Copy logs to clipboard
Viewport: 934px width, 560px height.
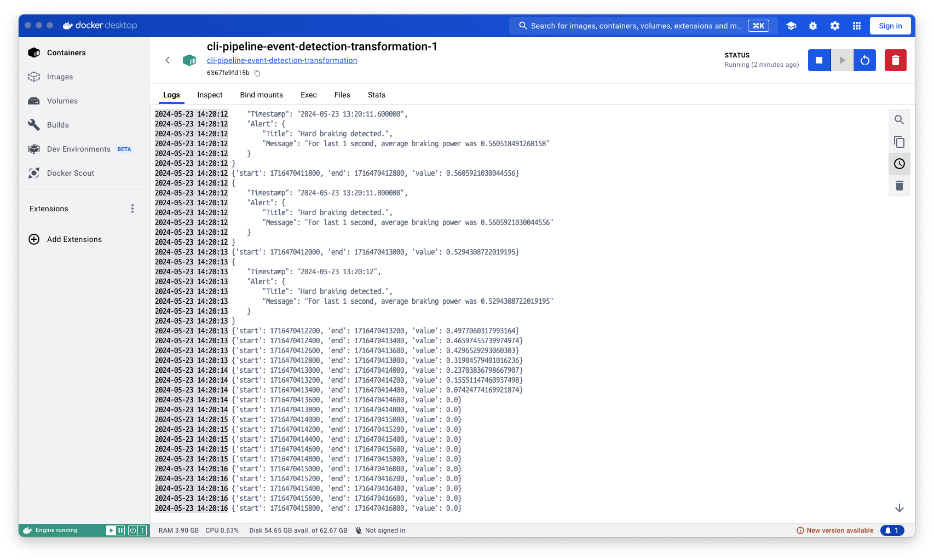tap(899, 142)
